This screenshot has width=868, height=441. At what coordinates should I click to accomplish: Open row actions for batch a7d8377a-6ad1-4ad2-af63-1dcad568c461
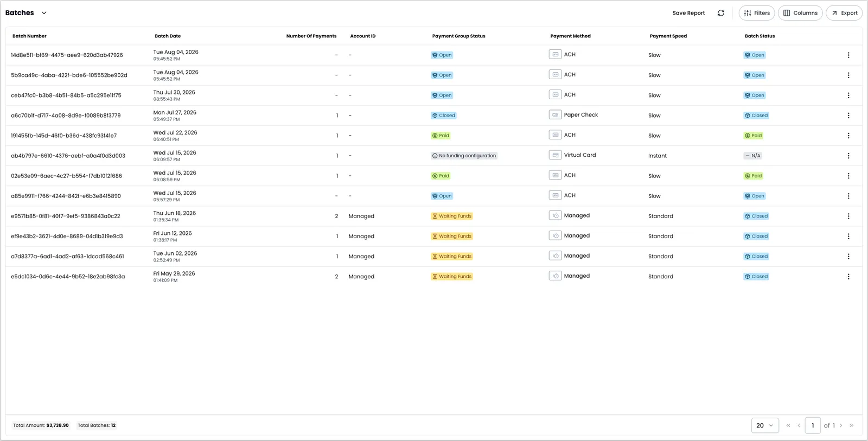point(848,256)
